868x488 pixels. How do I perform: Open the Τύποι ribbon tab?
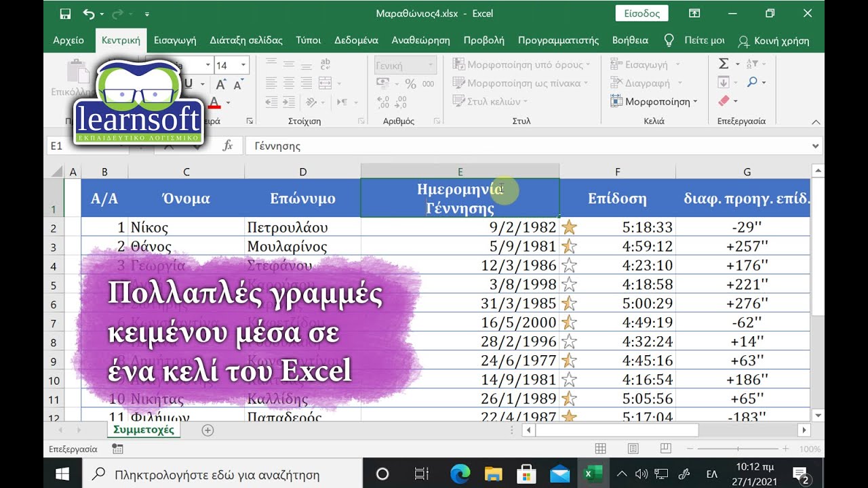point(309,40)
